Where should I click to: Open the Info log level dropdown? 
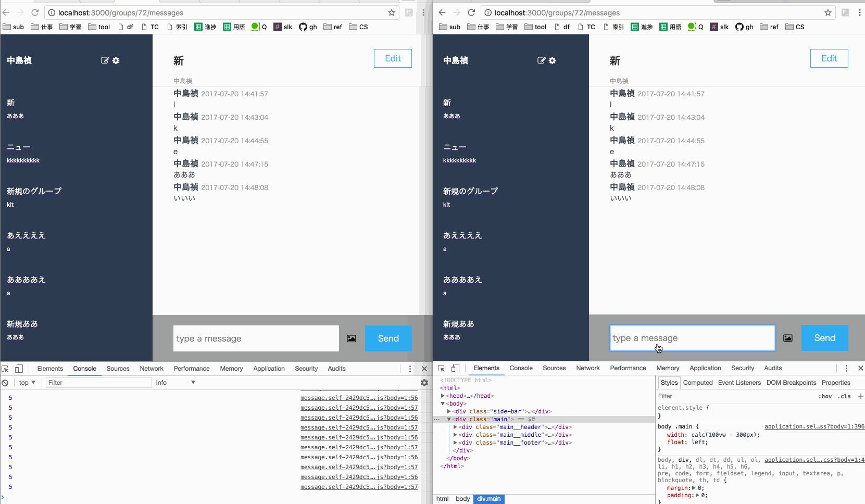pos(175,383)
